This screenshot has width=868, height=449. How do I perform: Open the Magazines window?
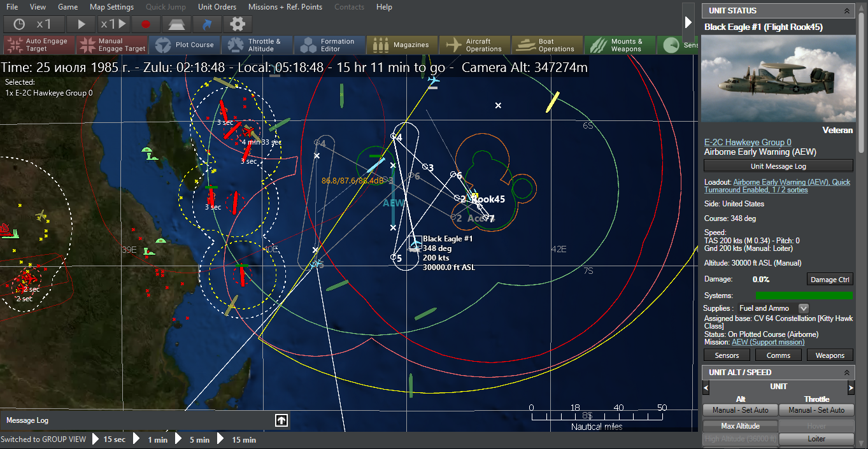point(402,45)
